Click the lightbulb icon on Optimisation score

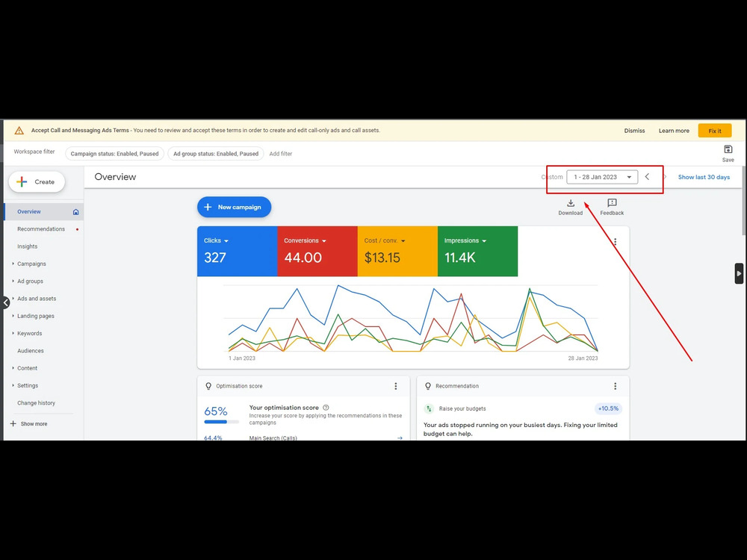coord(208,386)
